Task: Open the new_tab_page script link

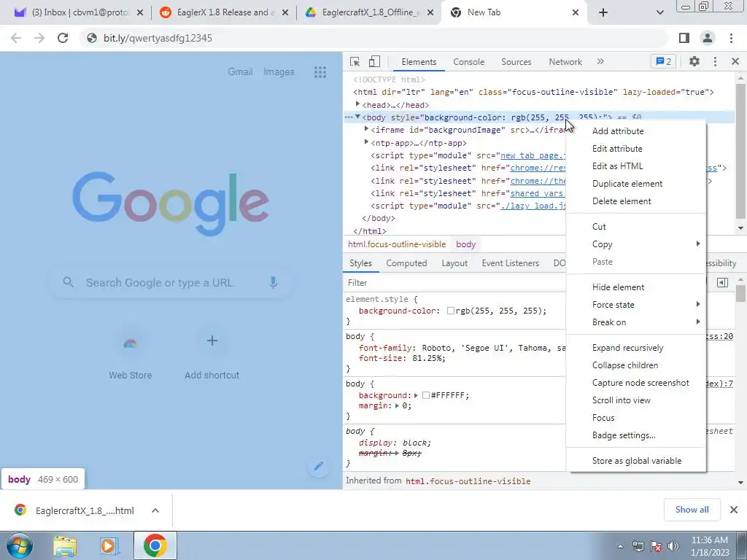Action: point(533,155)
